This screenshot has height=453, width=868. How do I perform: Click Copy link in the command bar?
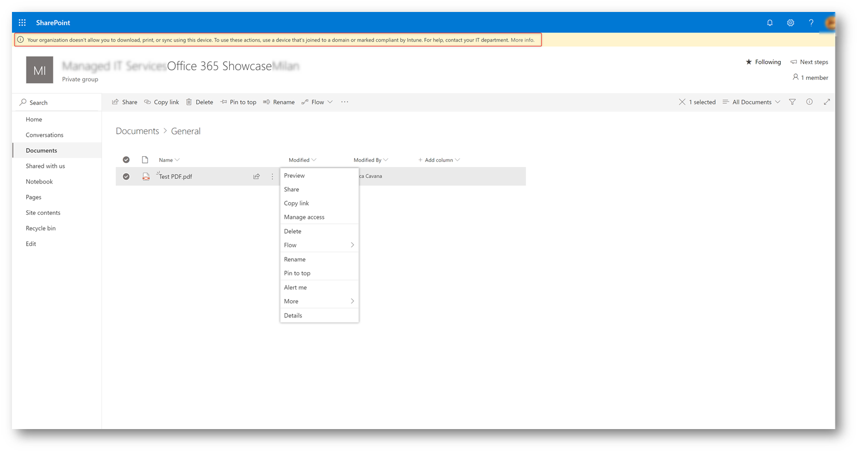tap(161, 102)
